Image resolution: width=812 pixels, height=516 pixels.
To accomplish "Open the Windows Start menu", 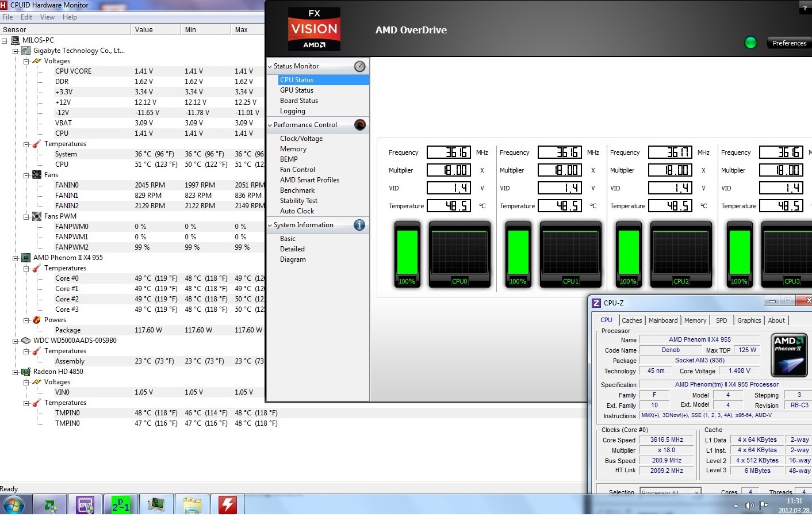I will click(13, 505).
